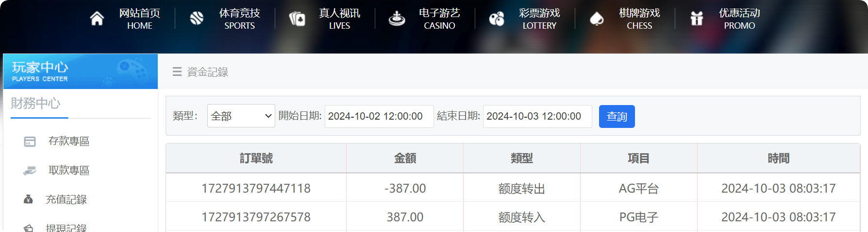
Task: Click the live dealer playing cards icon
Action: [297, 18]
